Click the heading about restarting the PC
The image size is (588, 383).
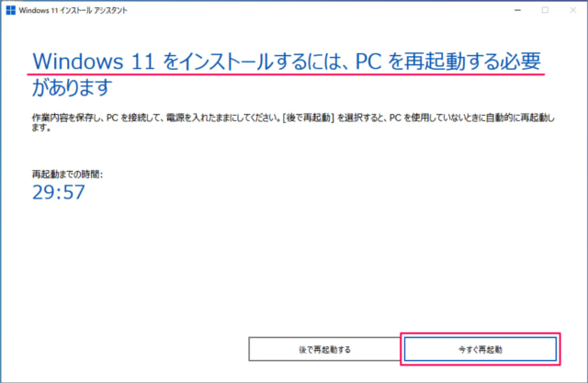tap(287, 73)
